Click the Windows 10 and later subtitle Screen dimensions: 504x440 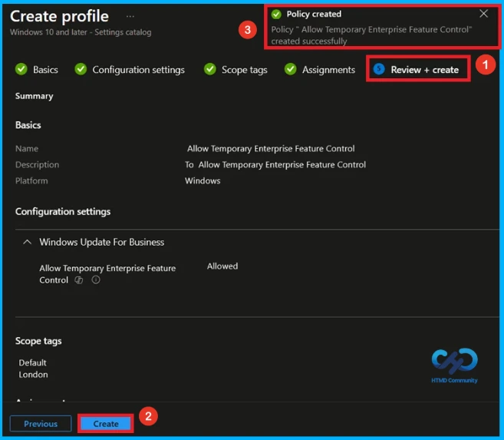click(x=81, y=32)
